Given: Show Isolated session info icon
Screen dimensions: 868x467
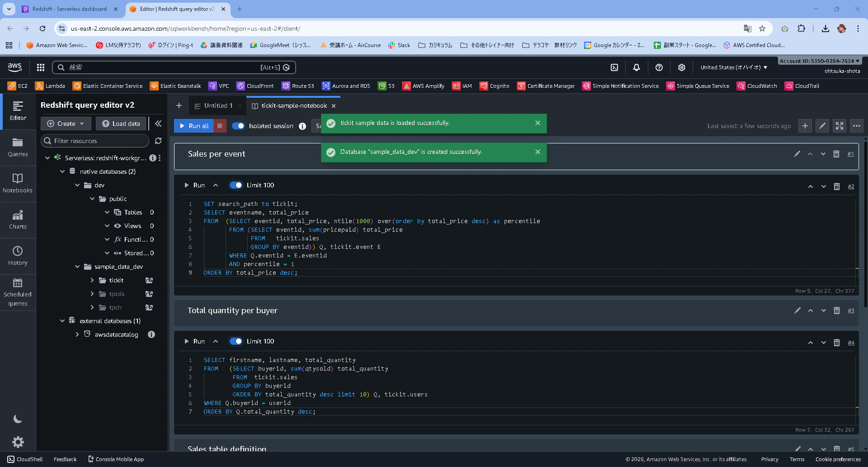Looking at the screenshot, I should [x=302, y=126].
